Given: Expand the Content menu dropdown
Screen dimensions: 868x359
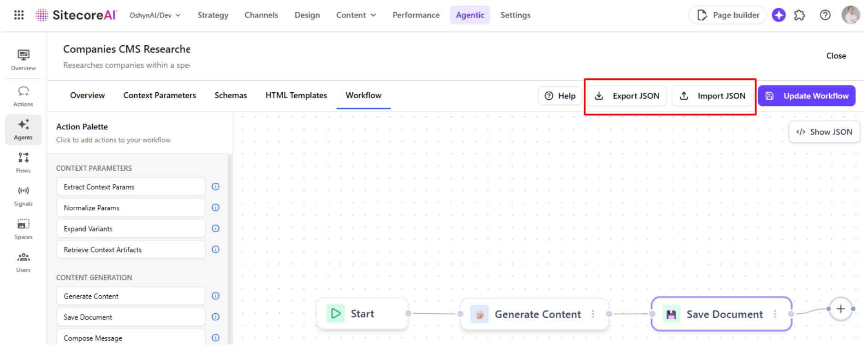Looking at the screenshot, I should point(356,15).
